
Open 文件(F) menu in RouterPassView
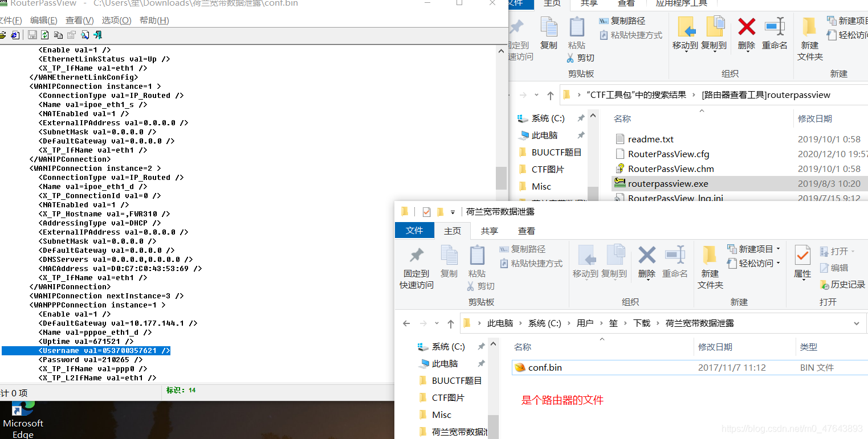pos(10,20)
